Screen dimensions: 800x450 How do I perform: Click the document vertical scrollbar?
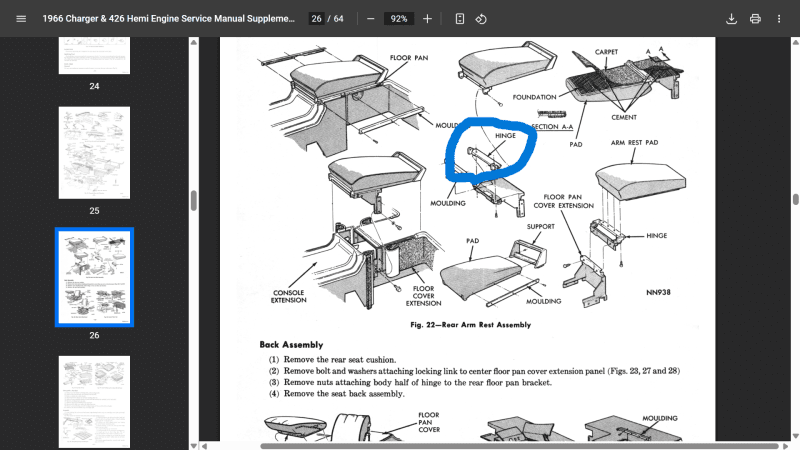(x=794, y=200)
